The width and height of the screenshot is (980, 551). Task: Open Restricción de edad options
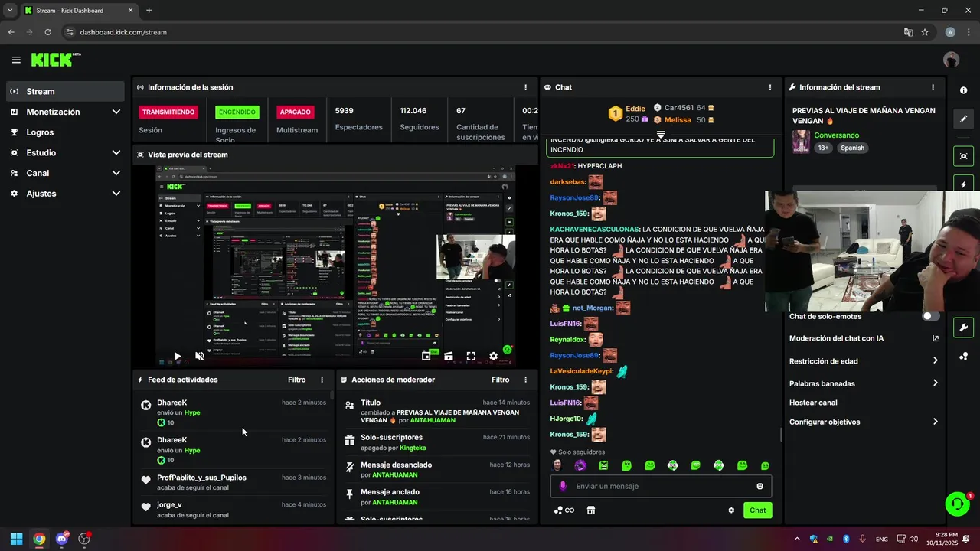click(864, 361)
